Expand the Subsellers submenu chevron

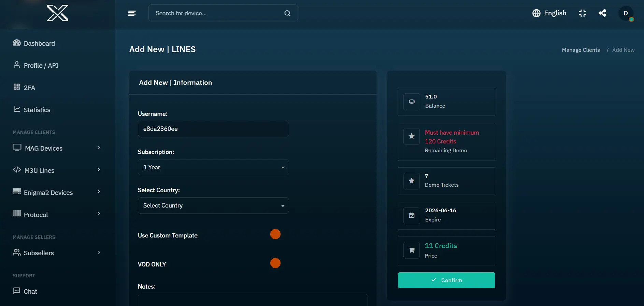tap(99, 253)
